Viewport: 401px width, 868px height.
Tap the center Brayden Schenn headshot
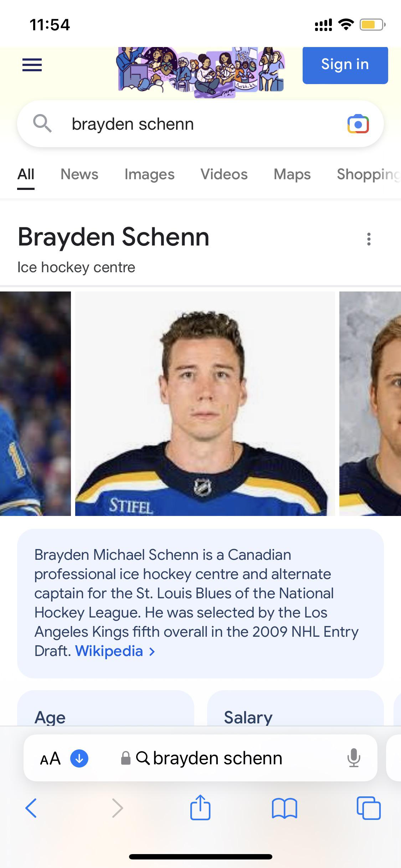click(205, 403)
